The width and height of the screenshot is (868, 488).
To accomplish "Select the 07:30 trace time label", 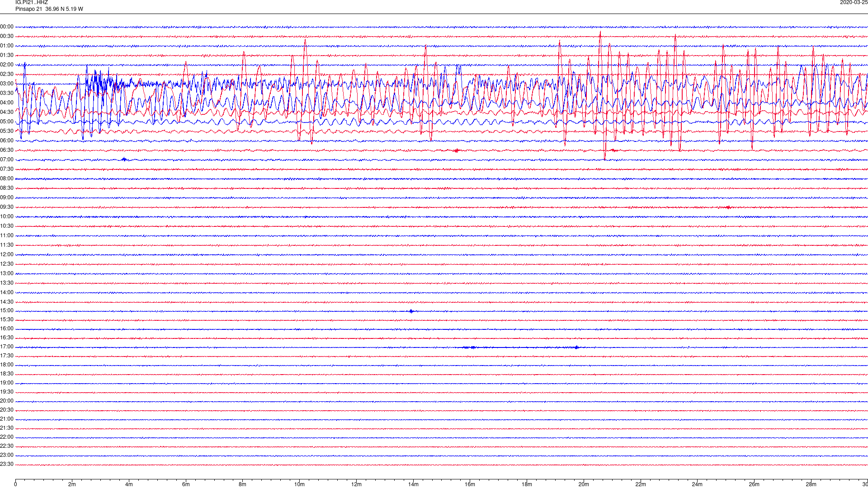I will point(7,169).
